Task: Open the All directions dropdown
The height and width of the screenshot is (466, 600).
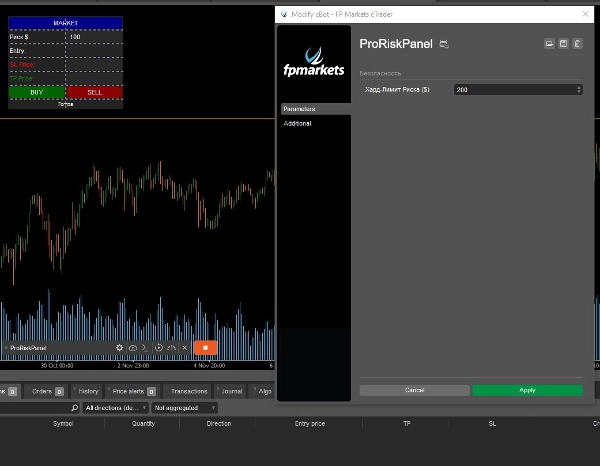Action: coord(116,408)
